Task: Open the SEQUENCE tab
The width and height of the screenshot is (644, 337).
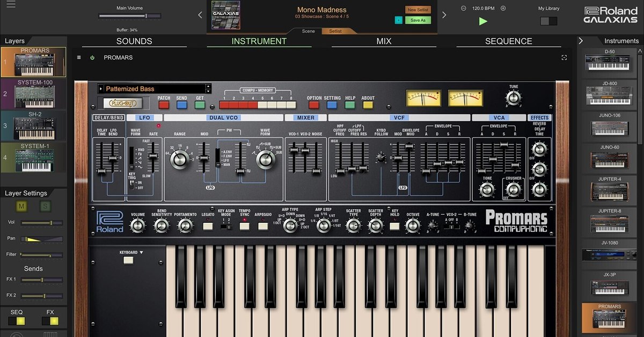Action: pos(509,41)
